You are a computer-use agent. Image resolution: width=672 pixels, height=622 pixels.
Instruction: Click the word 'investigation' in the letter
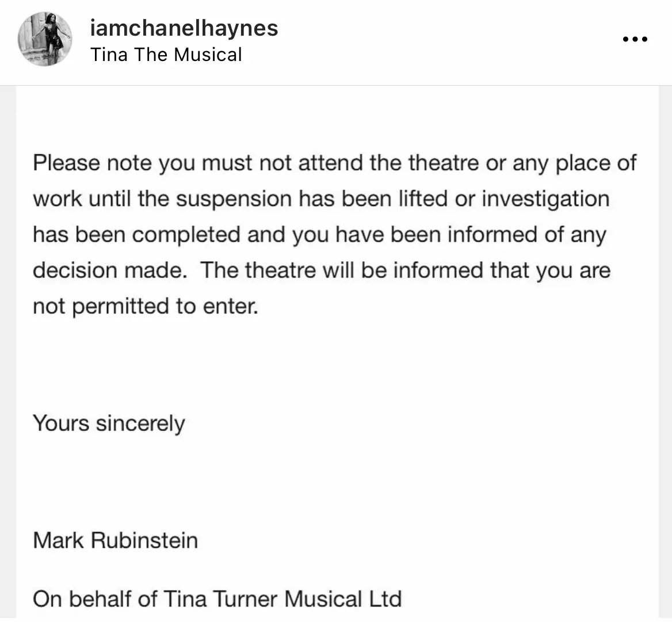tap(545, 200)
